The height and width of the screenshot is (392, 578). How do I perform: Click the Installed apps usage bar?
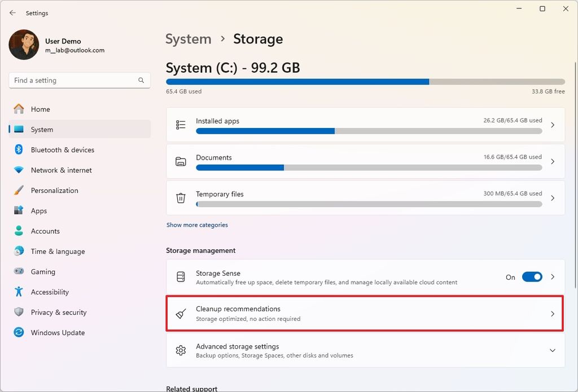point(369,131)
